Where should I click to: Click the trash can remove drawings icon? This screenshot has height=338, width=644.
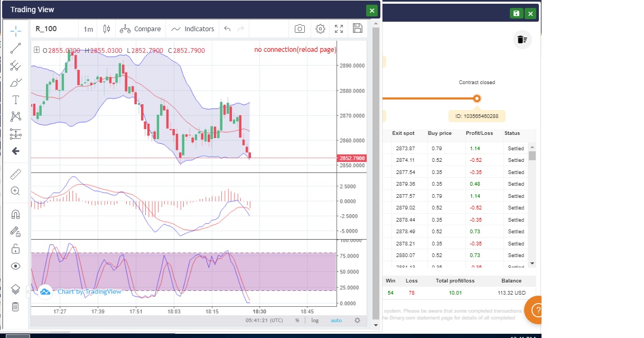[x=16, y=306]
